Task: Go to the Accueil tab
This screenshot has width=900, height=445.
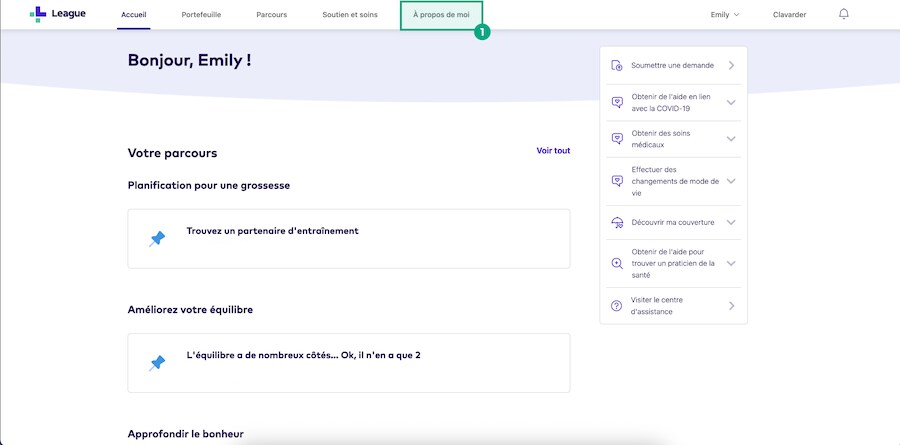Action: (x=134, y=15)
